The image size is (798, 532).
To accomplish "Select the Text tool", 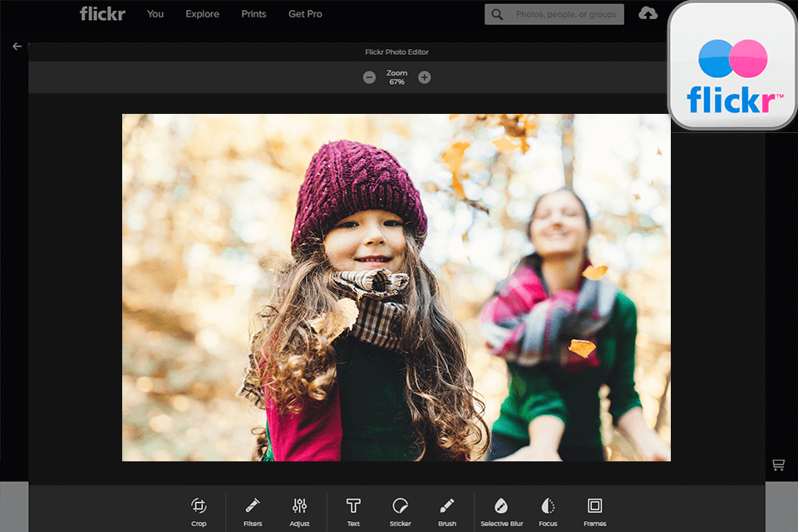I will [353, 512].
